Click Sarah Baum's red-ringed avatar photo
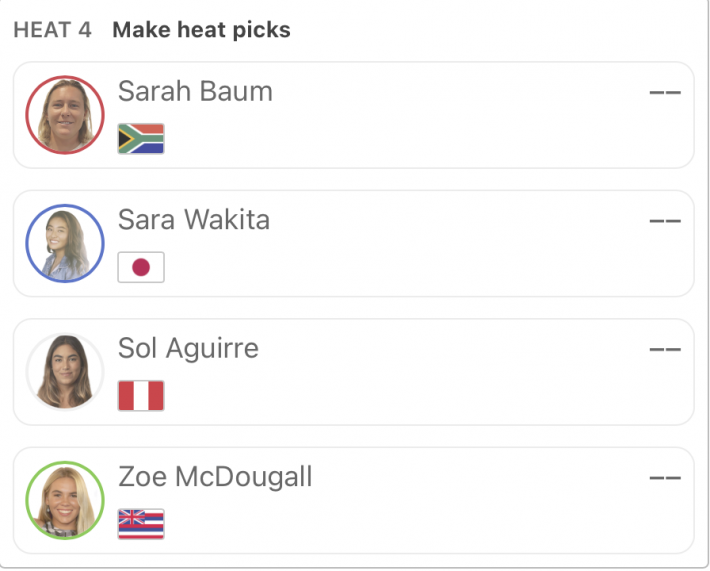This screenshot has width=710, height=571. click(65, 115)
